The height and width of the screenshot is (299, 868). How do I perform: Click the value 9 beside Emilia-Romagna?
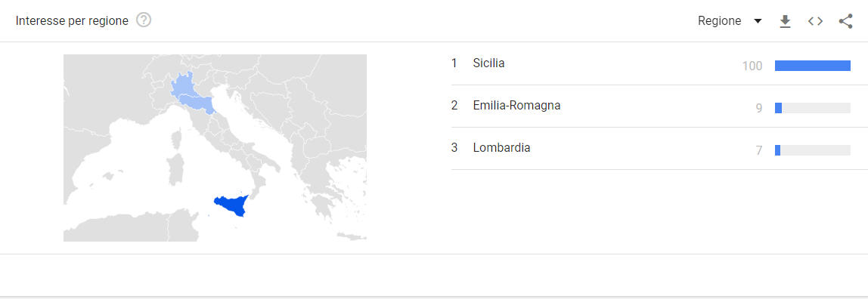click(x=759, y=108)
